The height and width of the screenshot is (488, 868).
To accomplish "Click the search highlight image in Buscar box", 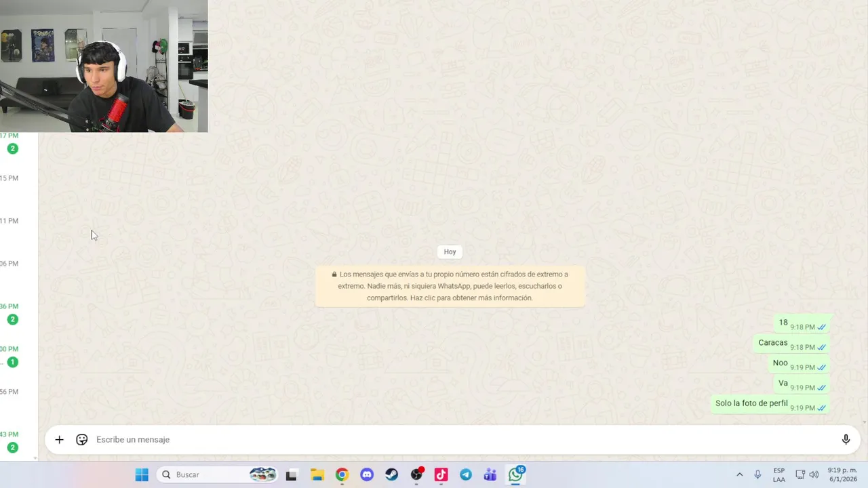I will pyautogui.click(x=262, y=474).
